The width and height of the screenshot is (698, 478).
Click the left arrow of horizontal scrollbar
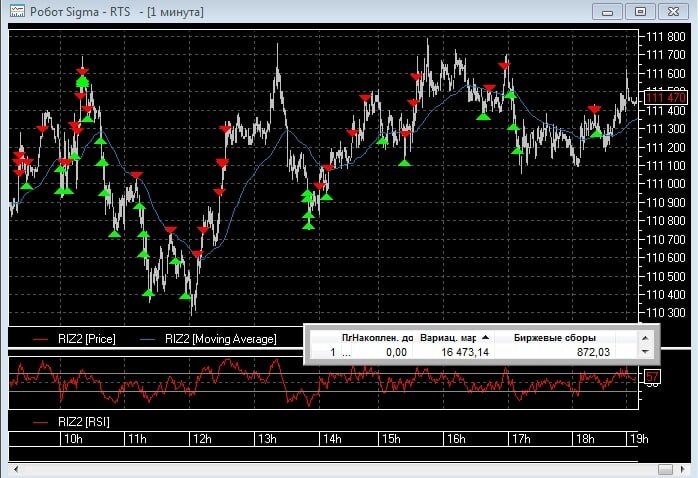[x=16, y=469]
